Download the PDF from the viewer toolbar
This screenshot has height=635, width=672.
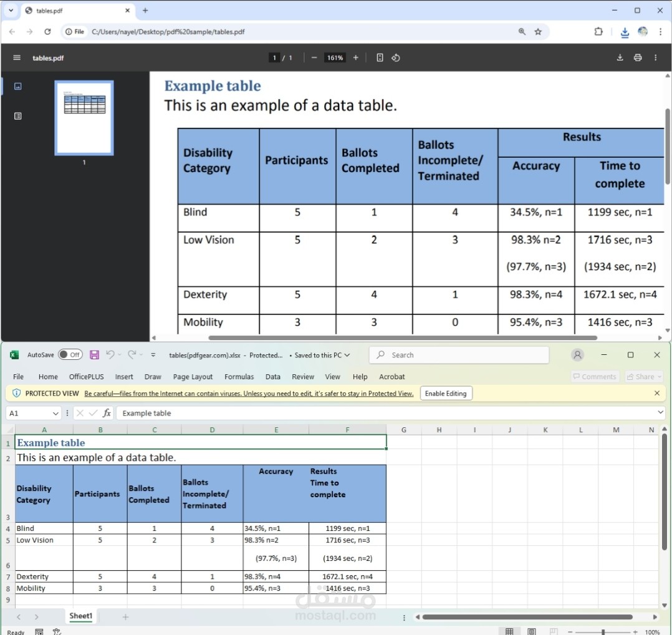(620, 58)
